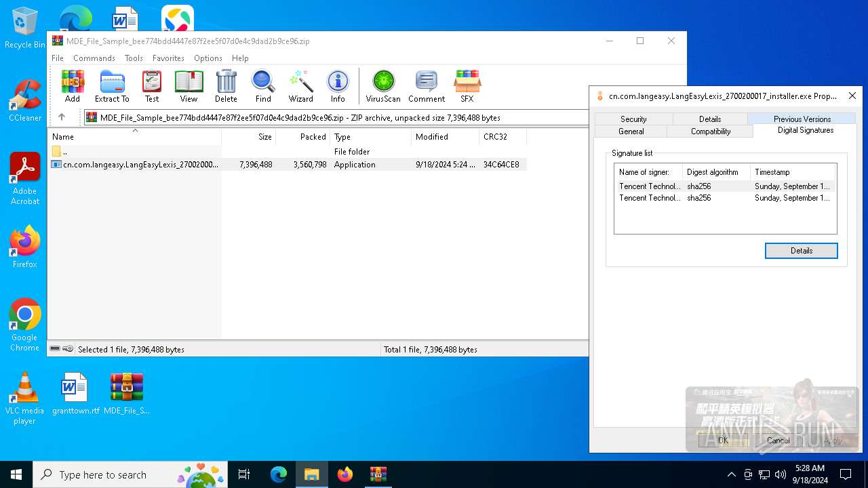The width and height of the screenshot is (868, 488).
Task: Click the Delete trash icon in WinRAR
Action: [226, 86]
